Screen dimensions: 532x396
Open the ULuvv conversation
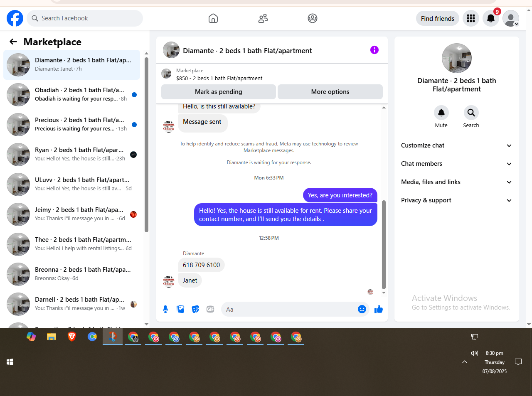[x=71, y=184]
